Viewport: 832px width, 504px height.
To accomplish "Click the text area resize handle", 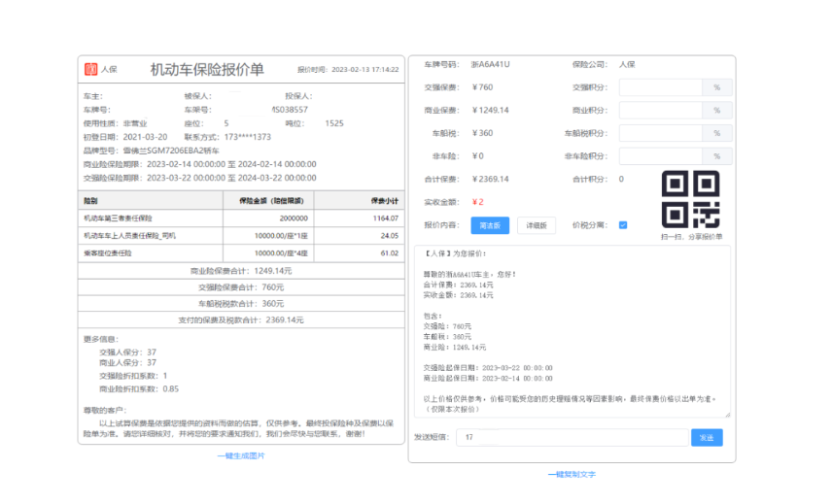I will [727, 415].
